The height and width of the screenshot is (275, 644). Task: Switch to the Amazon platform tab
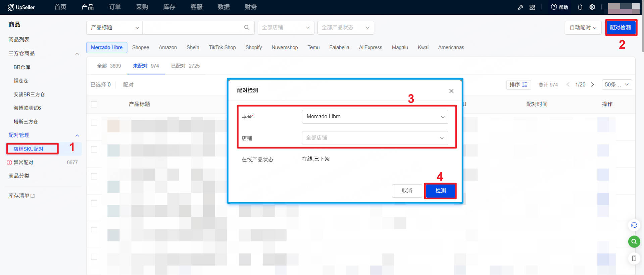tap(168, 47)
